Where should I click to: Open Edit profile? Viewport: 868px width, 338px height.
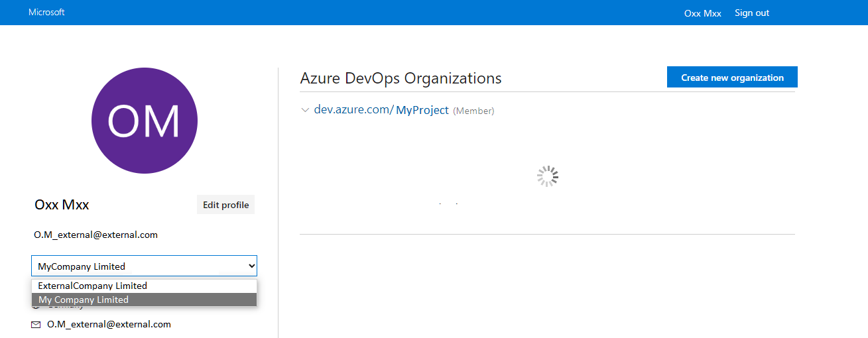(x=226, y=205)
